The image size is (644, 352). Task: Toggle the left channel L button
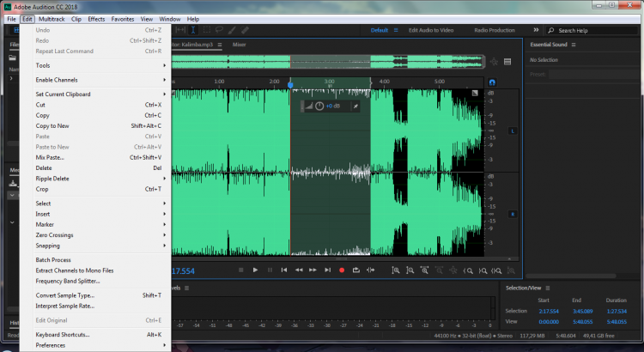coord(513,130)
